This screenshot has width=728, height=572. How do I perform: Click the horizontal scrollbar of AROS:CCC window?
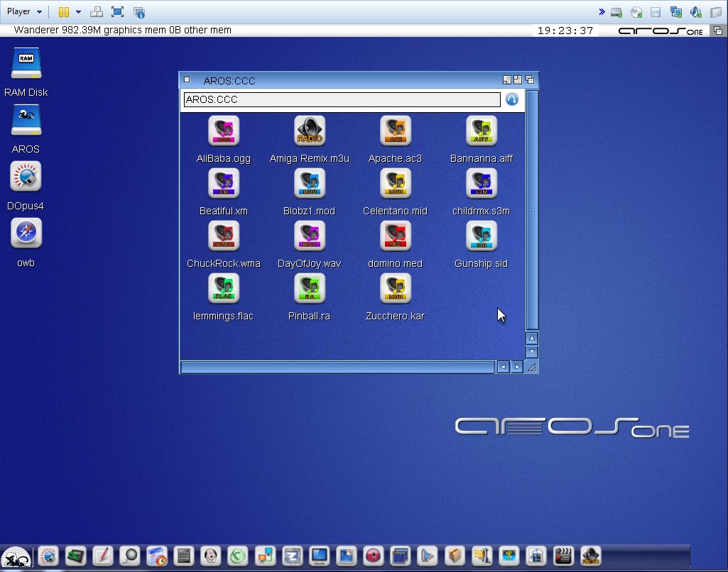click(x=337, y=367)
